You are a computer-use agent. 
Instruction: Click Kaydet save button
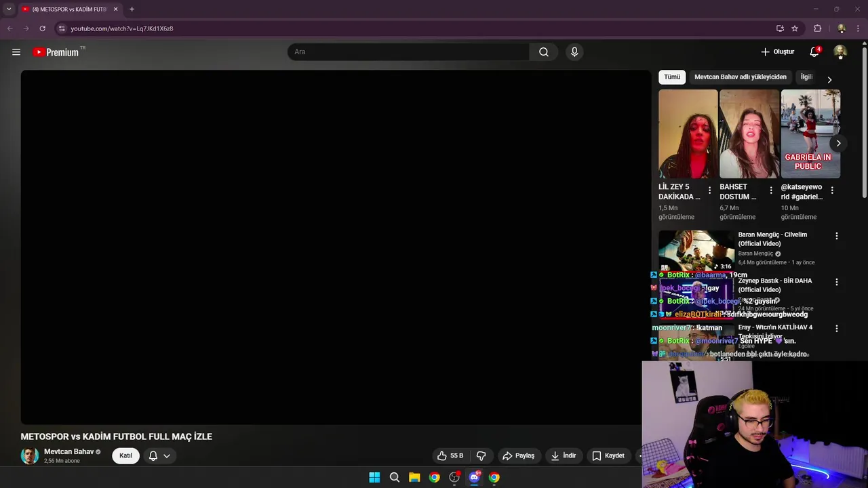[608, 455]
